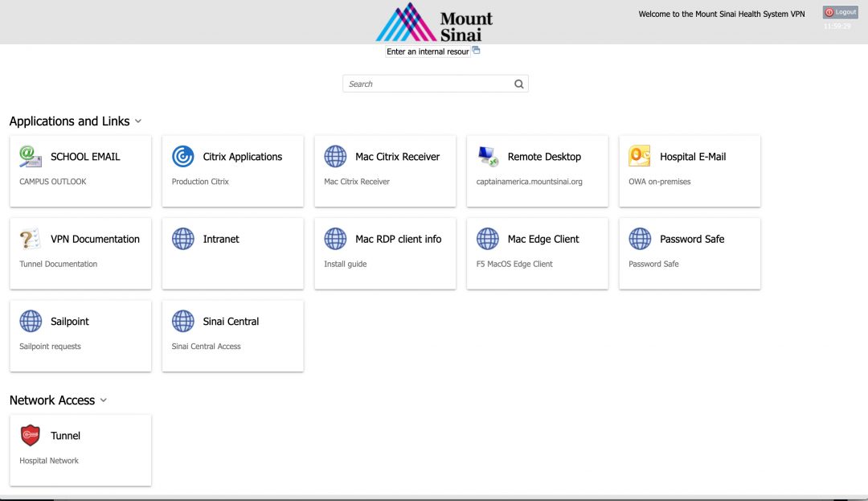Click the Password Safe globe icon
The width and height of the screenshot is (868, 501).
(639, 239)
